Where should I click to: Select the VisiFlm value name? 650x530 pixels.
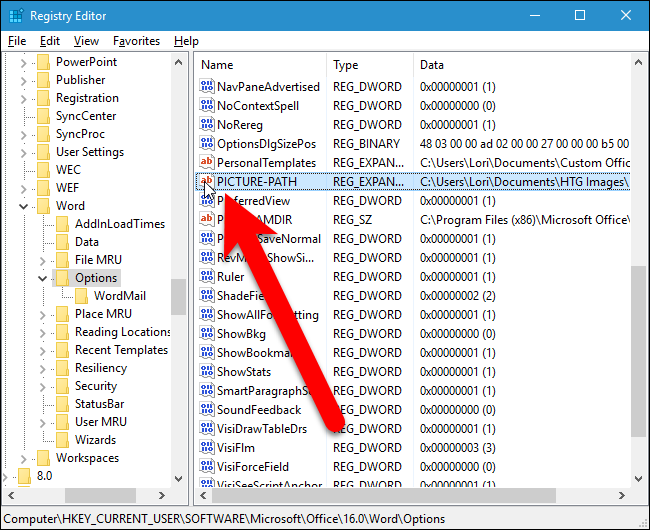[x=236, y=448]
